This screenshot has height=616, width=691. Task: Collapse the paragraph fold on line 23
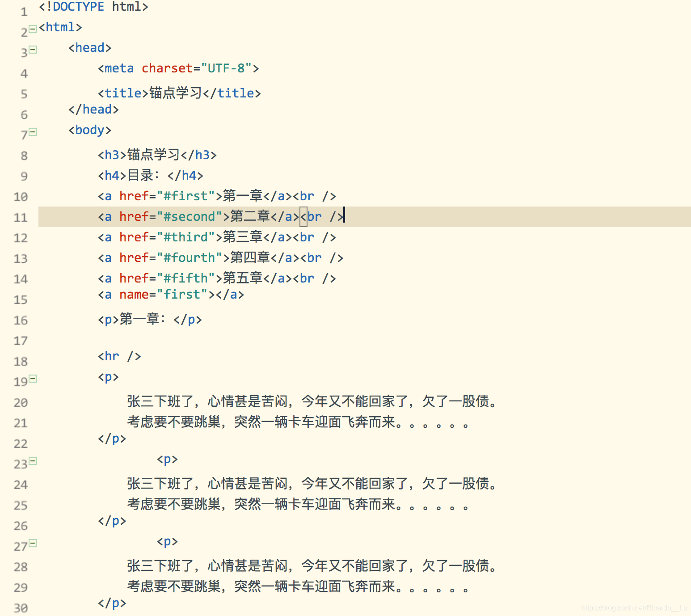click(x=33, y=461)
